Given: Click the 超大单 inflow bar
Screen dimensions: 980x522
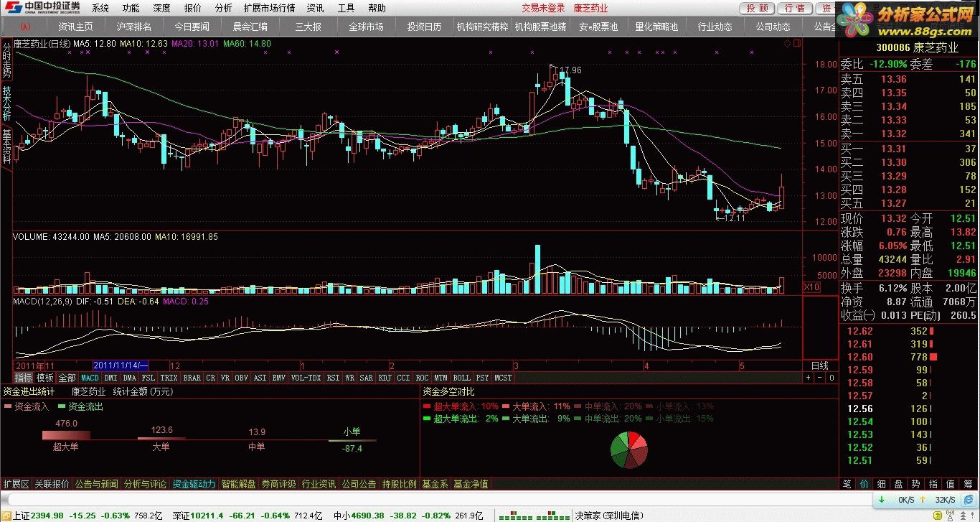Looking at the screenshot, I should click(x=65, y=435).
